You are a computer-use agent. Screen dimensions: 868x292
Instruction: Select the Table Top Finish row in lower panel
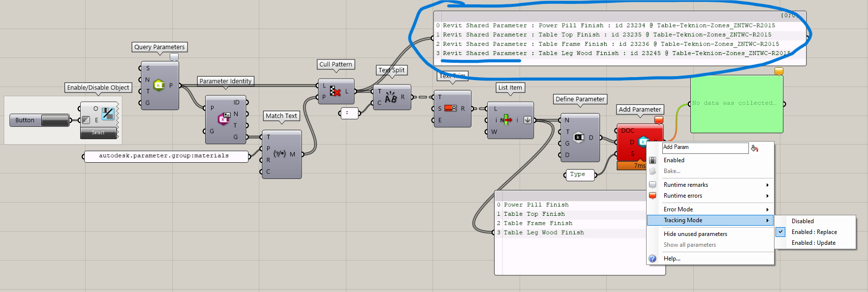pos(570,214)
